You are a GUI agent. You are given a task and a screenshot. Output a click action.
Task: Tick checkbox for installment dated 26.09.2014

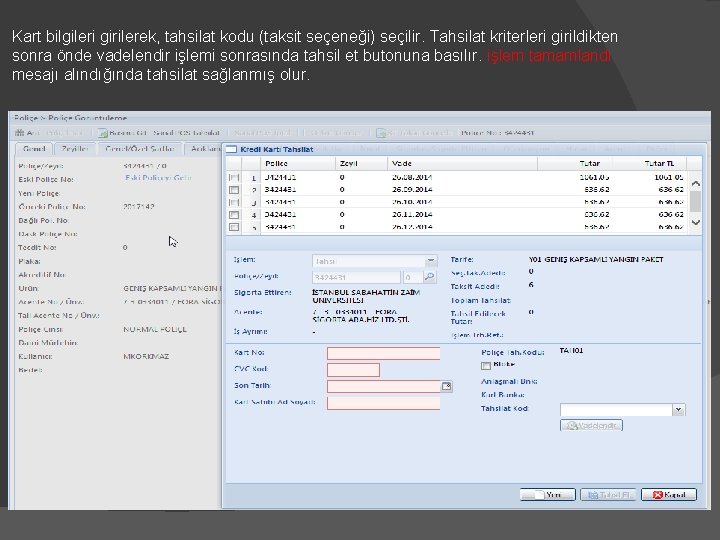tap(234, 190)
